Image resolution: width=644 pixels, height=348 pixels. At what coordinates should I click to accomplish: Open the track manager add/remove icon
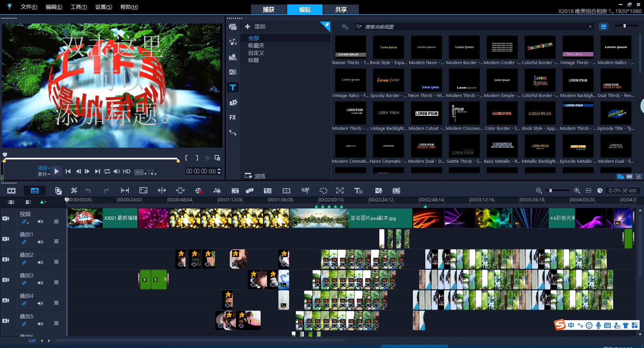point(29,202)
